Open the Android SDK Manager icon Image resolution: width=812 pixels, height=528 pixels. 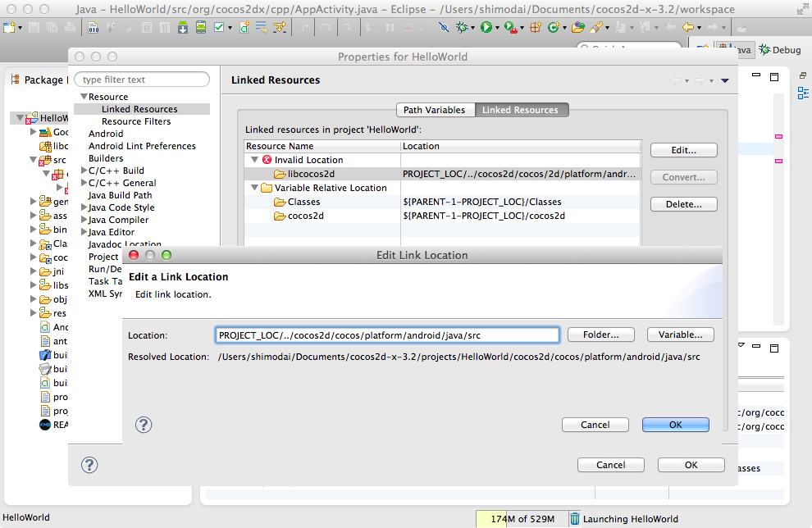183,27
